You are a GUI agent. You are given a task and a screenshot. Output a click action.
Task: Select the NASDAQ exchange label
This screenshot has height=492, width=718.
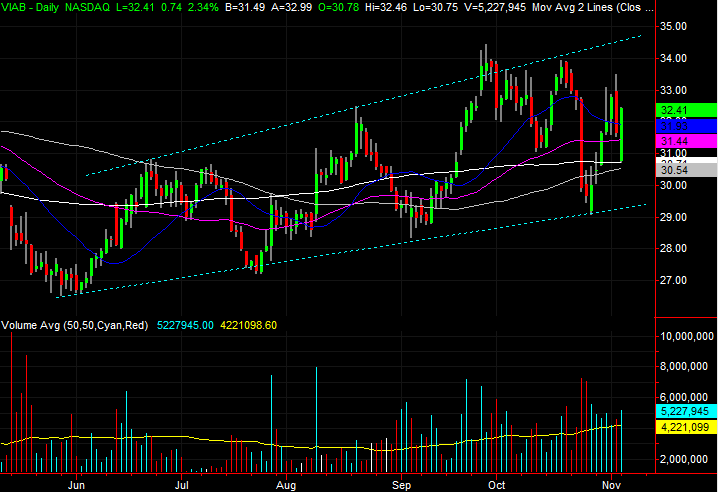point(87,7)
